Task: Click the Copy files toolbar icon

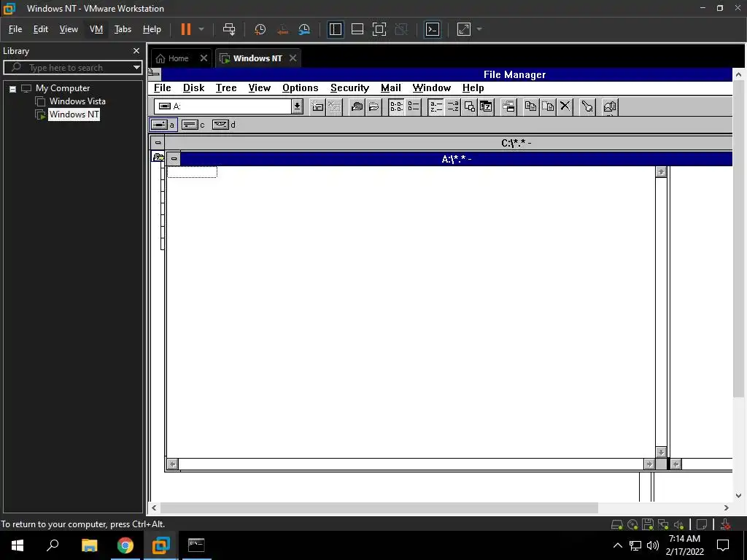Action: pyautogui.click(x=530, y=106)
